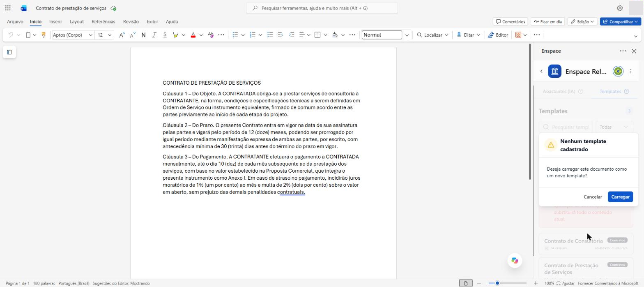Click the floating Copilot icon

(515, 261)
